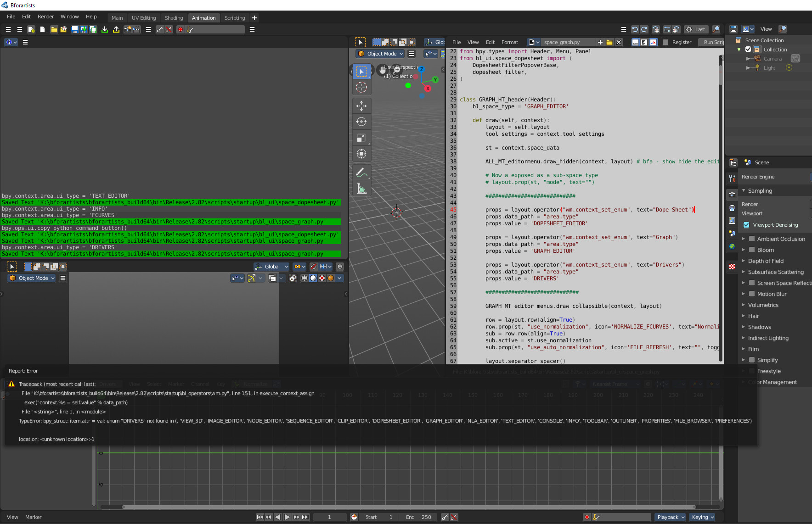Click the green Import arrow icon
Screen dimensions: 812x524
105,29
